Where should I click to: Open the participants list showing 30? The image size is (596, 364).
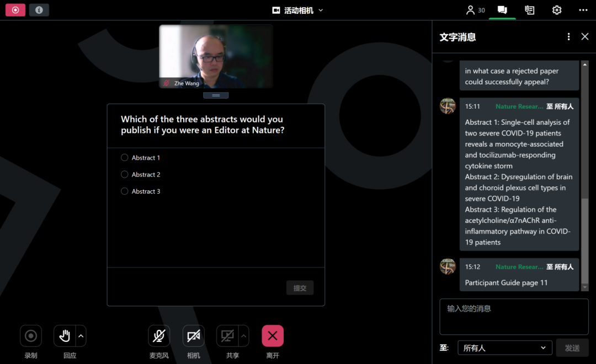[475, 10]
